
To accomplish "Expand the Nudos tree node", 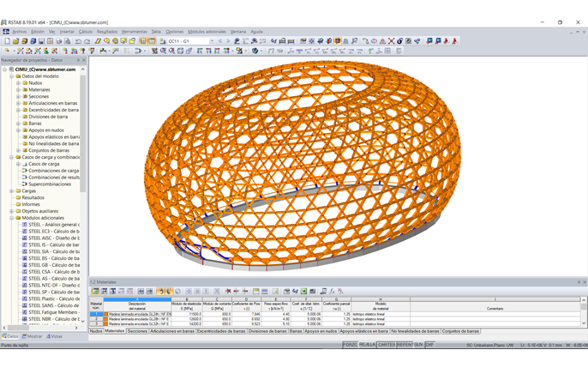I will (x=18, y=83).
